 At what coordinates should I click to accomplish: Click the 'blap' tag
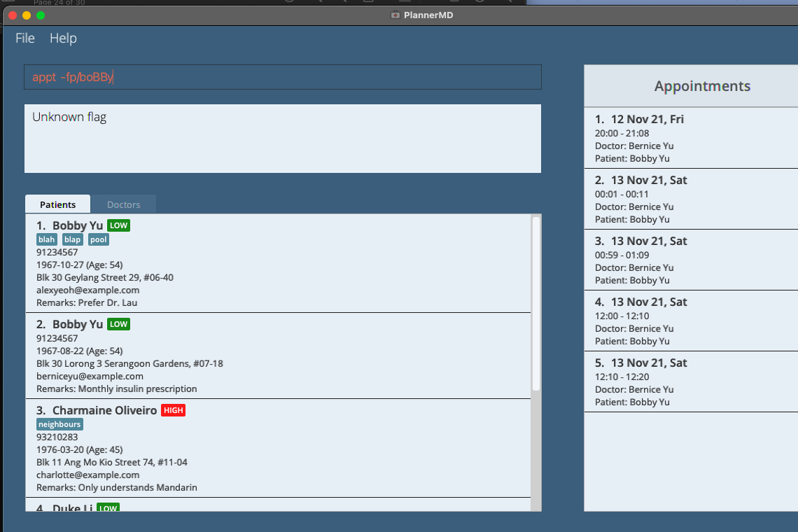click(72, 239)
